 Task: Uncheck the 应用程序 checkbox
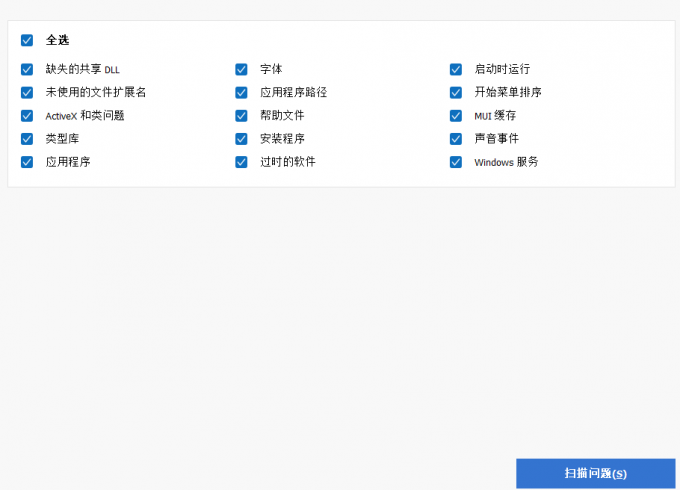click(x=27, y=162)
